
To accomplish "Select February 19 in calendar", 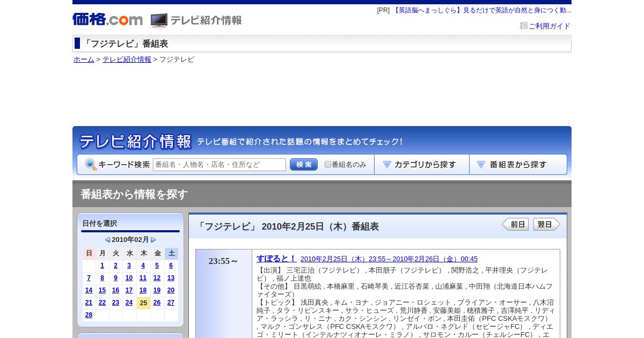I will click(x=157, y=290).
